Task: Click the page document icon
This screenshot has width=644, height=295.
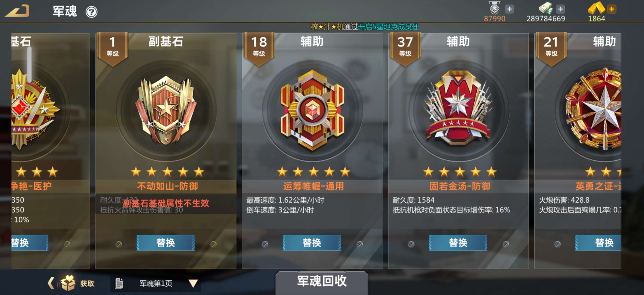Action: [119, 283]
